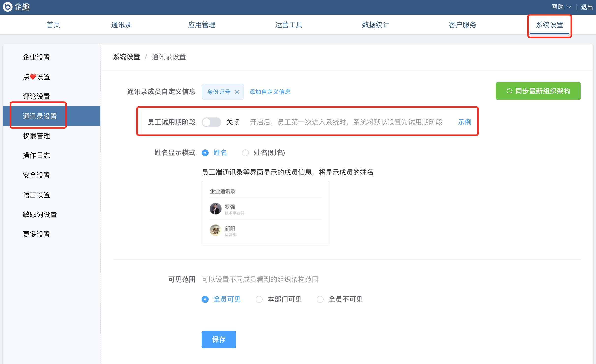This screenshot has height=364, width=596.
Task: Switch to 数据统计 tab
Action: [375, 25]
